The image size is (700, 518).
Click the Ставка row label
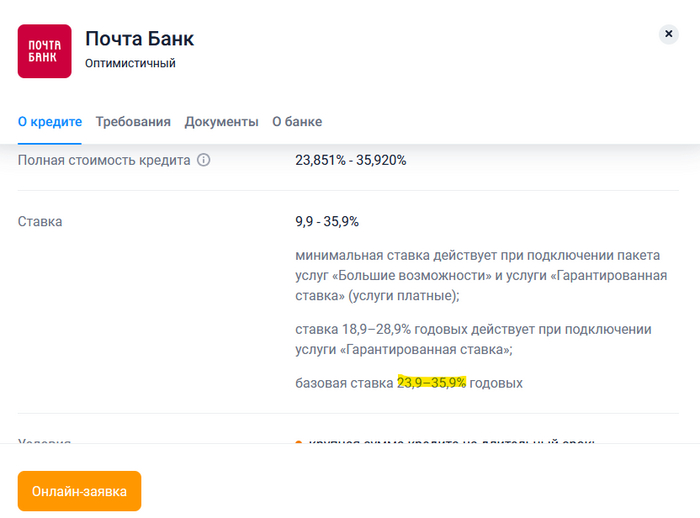pyautogui.click(x=40, y=221)
